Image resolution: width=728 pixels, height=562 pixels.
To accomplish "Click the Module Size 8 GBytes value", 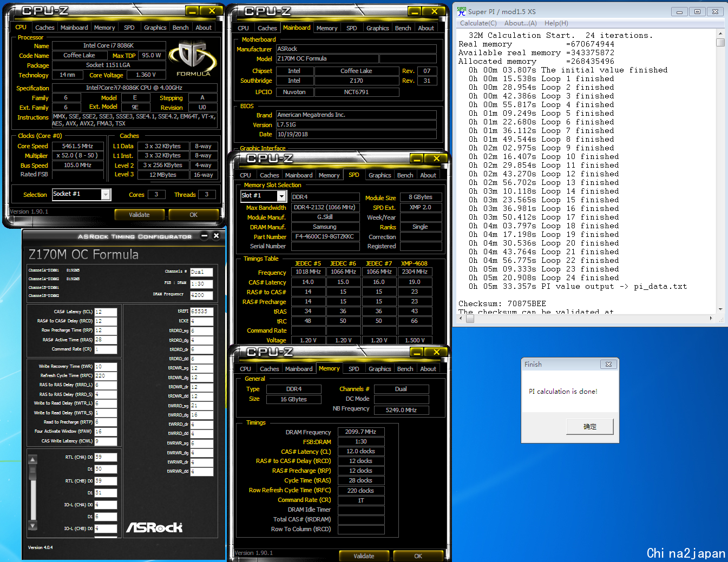I will pyautogui.click(x=421, y=197).
